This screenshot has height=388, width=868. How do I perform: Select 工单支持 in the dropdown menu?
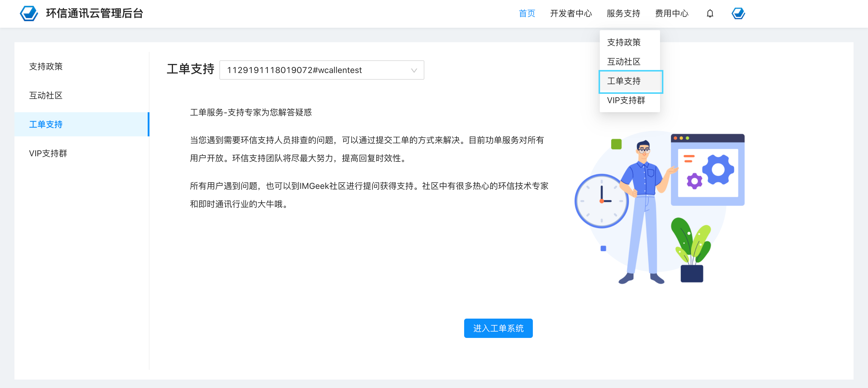coord(629,81)
